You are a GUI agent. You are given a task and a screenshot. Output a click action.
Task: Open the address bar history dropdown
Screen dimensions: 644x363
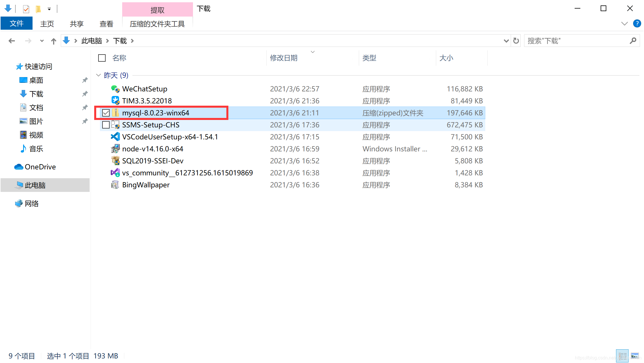click(506, 41)
